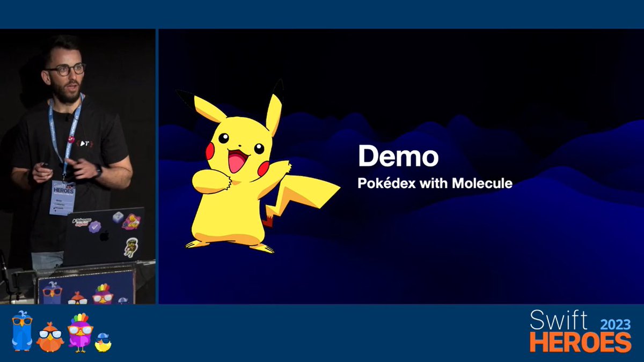Click the "Demo" slide title
The height and width of the screenshot is (362, 644).
click(x=398, y=156)
